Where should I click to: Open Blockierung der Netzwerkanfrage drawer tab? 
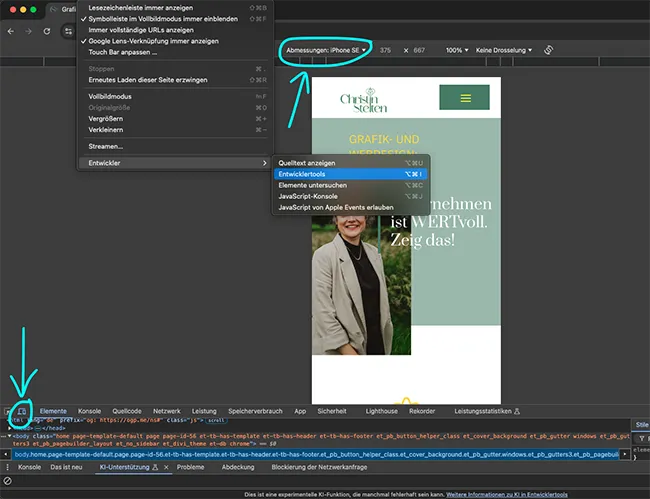319,467
